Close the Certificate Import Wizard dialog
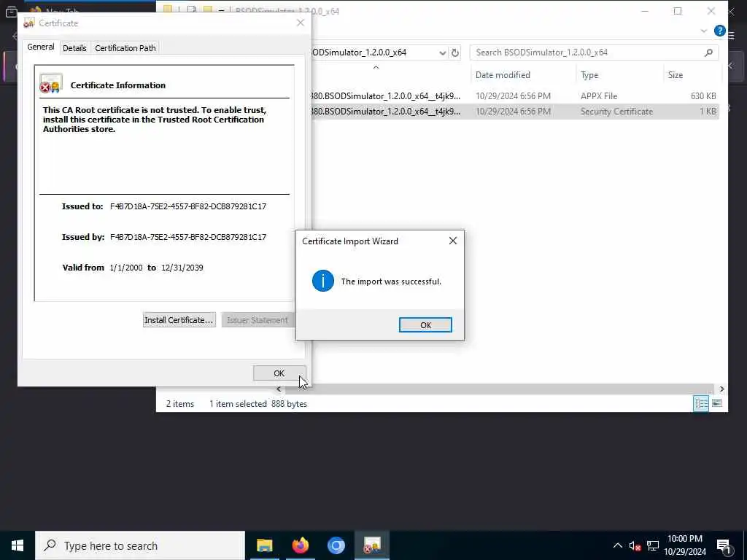The width and height of the screenshot is (747, 560). (452, 241)
